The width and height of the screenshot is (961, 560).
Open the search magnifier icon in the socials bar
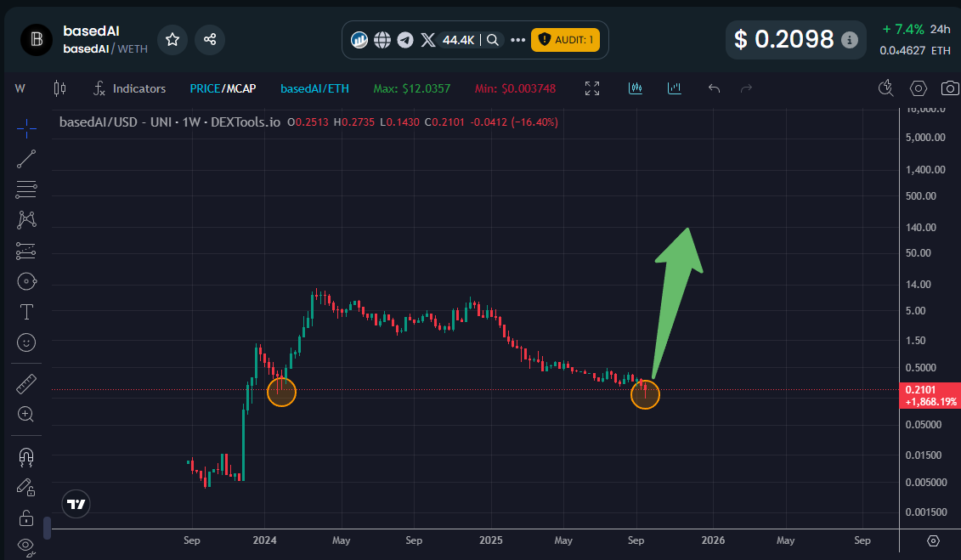coord(493,41)
